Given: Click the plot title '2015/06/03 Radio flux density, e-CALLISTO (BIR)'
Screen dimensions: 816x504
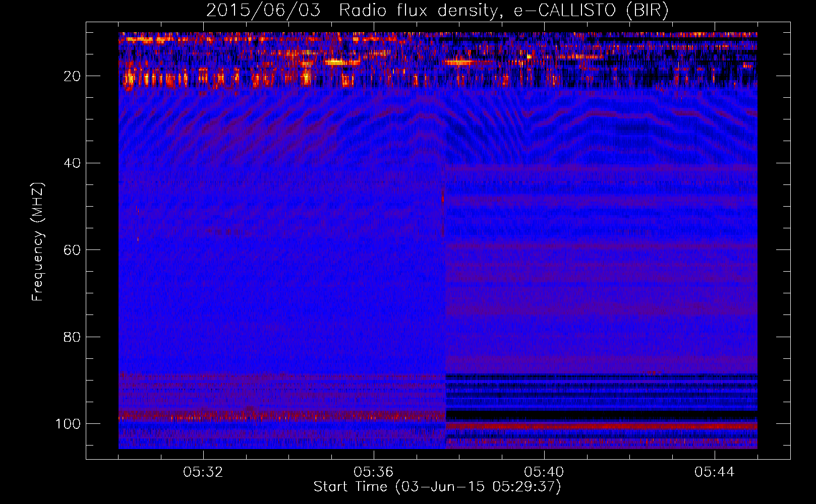Looking at the screenshot, I should pos(437,10).
